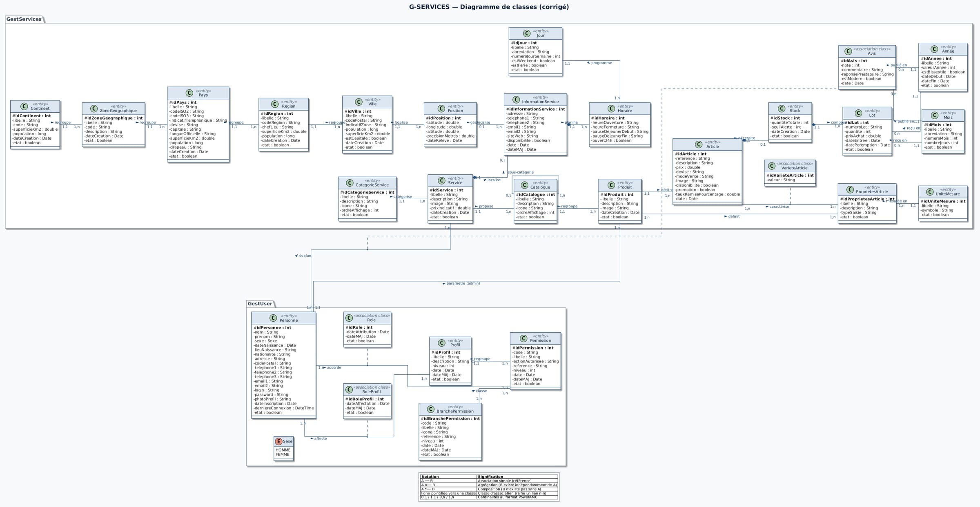The width and height of the screenshot is (980, 507).
Task: Click the tauxRemisePourcentage : double attribute
Action: pyautogui.click(x=707, y=194)
